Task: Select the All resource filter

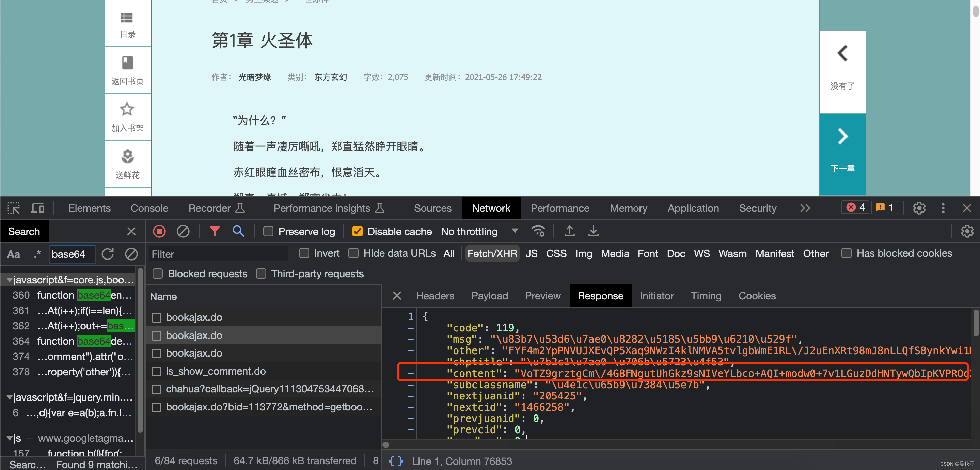Action: point(449,253)
